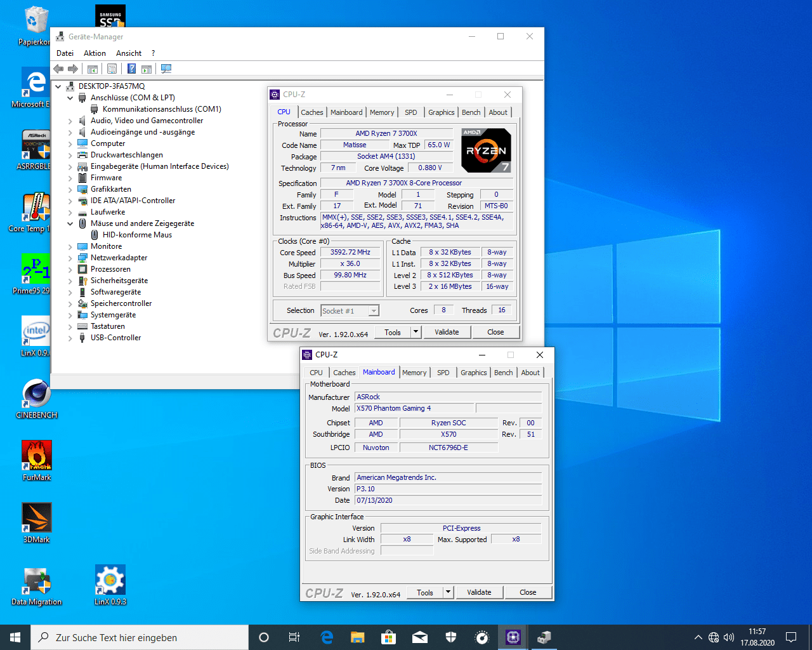Collapse Anschlüsse (COM & LPT) node
The image size is (812, 650).
70,98
